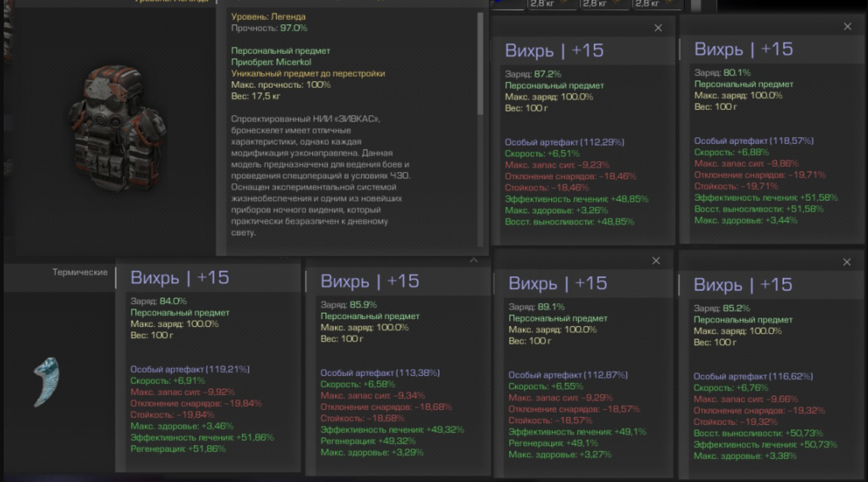
Task: Collapse panel using the small chevron arrow
Action: (x=473, y=260)
